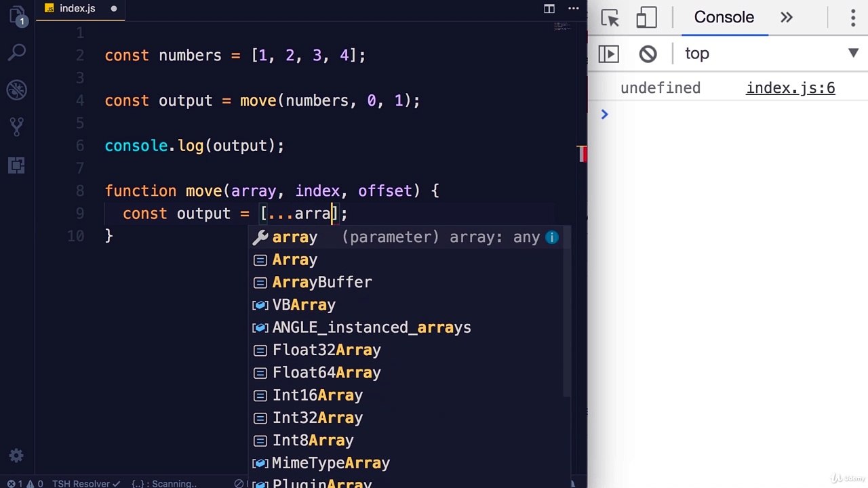Screen dimensions: 868x488
Task: Open the Explorer view in activity bar
Action: click(x=17, y=16)
